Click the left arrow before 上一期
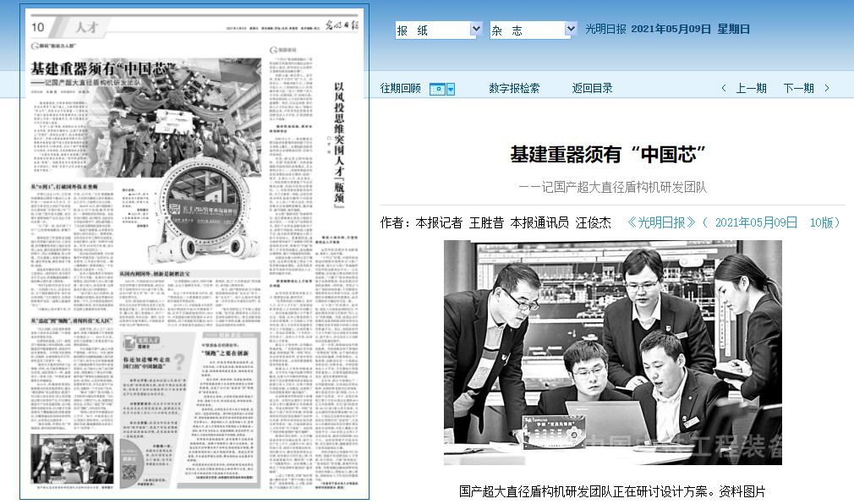The height and width of the screenshot is (504, 854). 724,88
